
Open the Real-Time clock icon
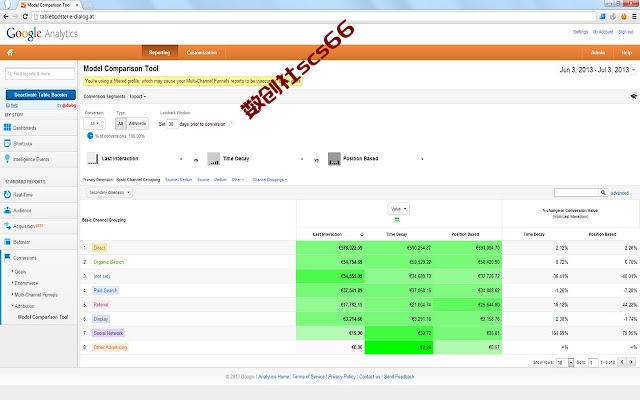tap(7, 195)
